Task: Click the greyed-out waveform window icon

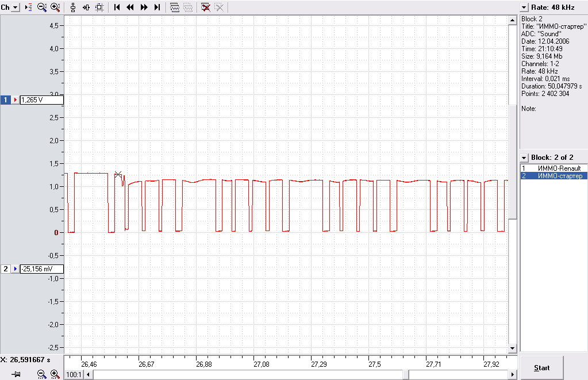Action: click(189, 7)
